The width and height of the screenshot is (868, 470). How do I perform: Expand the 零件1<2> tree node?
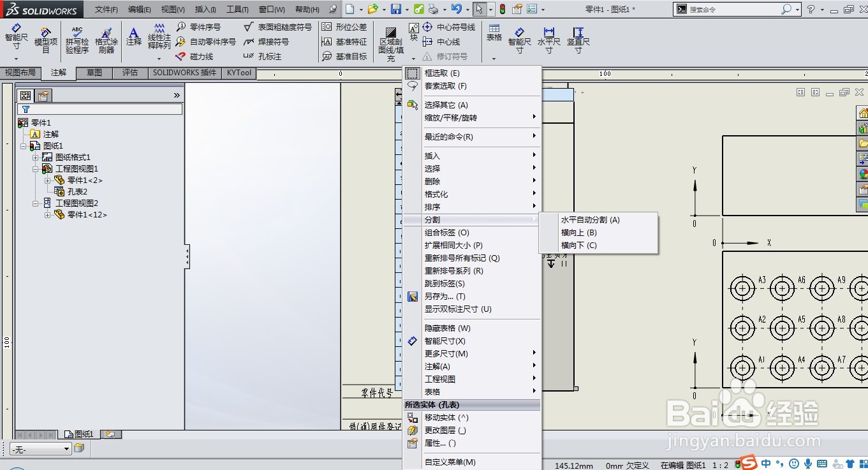[47, 180]
